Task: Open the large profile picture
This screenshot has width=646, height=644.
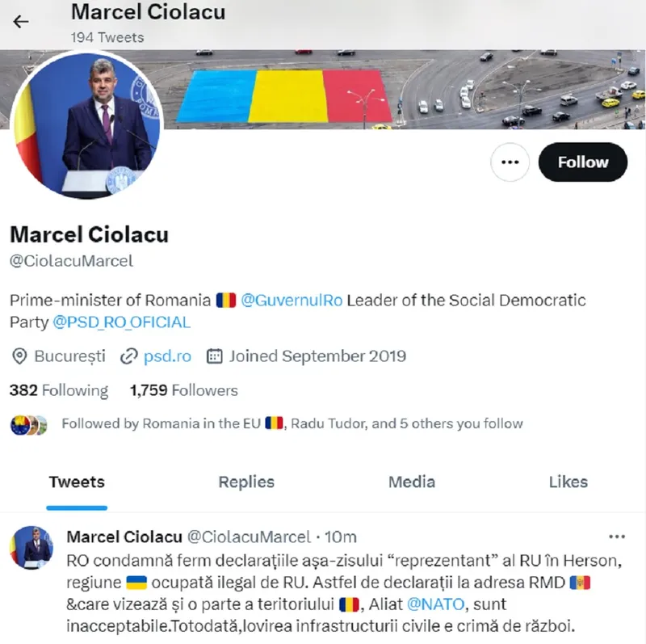Action: (87, 124)
